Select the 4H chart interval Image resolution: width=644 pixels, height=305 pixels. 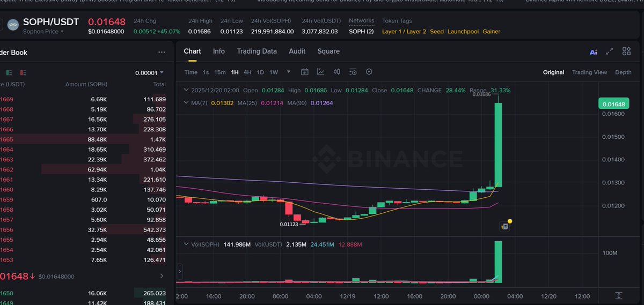[x=247, y=72]
